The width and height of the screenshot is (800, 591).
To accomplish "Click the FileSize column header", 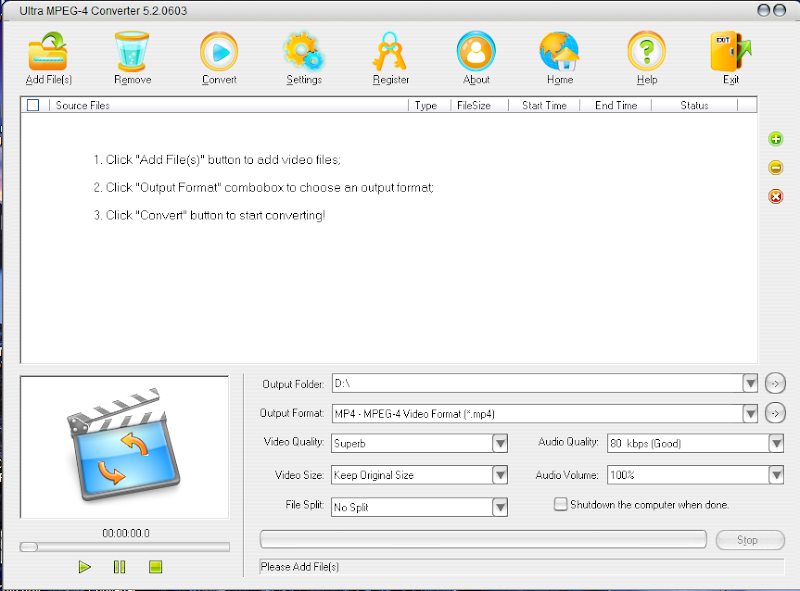I will pyautogui.click(x=480, y=105).
